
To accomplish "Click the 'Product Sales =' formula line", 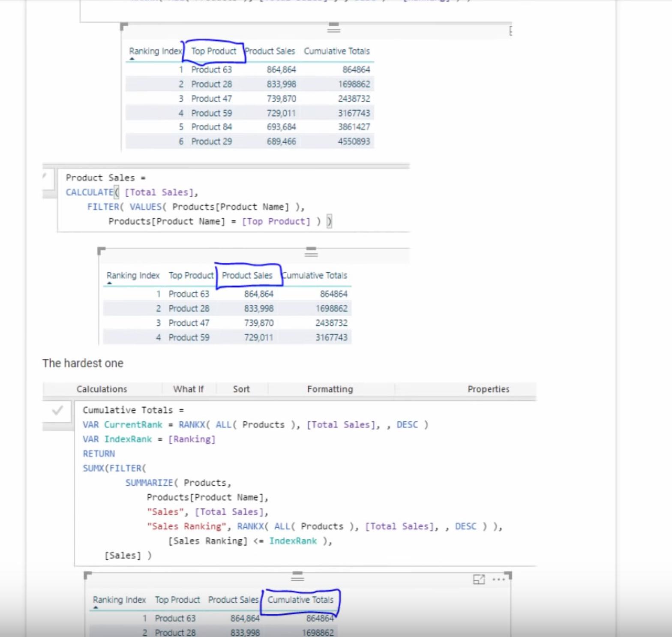I will [x=105, y=178].
